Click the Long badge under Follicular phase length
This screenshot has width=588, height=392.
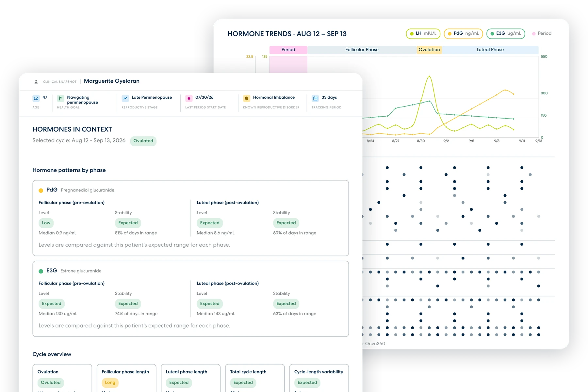click(x=110, y=383)
